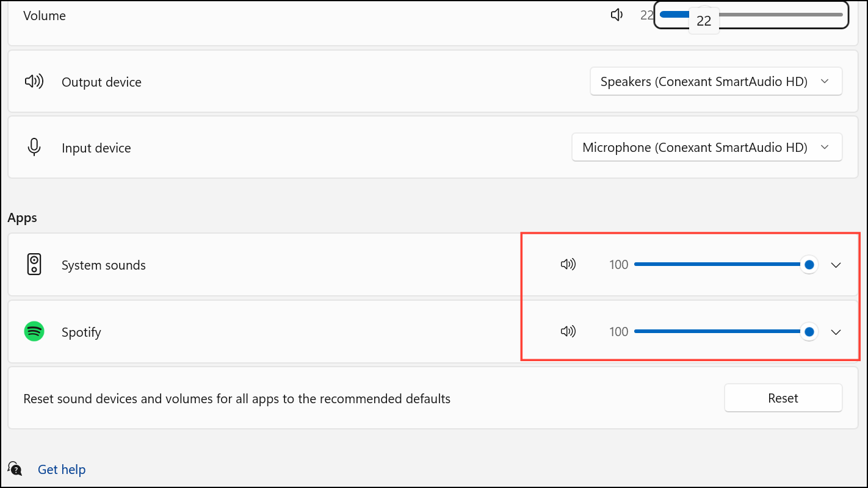The width and height of the screenshot is (868, 488).
Task: Mute System sounds via speaker icon
Action: tap(568, 264)
